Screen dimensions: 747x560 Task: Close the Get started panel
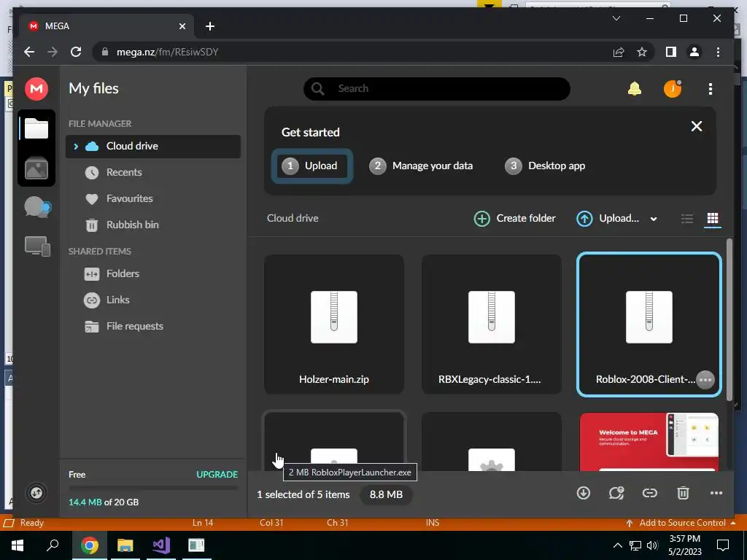697,126
